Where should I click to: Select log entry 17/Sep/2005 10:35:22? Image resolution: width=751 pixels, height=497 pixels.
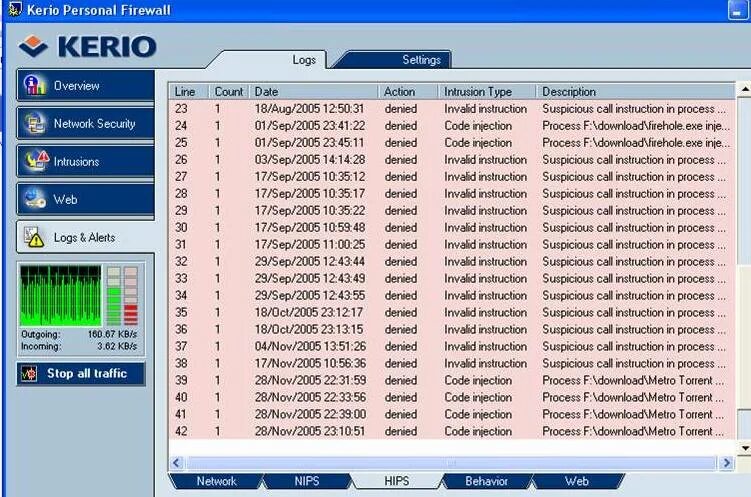click(x=452, y=211)
